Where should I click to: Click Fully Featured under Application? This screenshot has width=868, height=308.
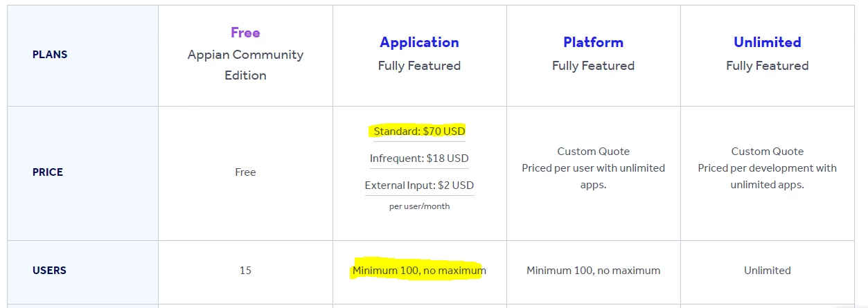tap(419, 66)
